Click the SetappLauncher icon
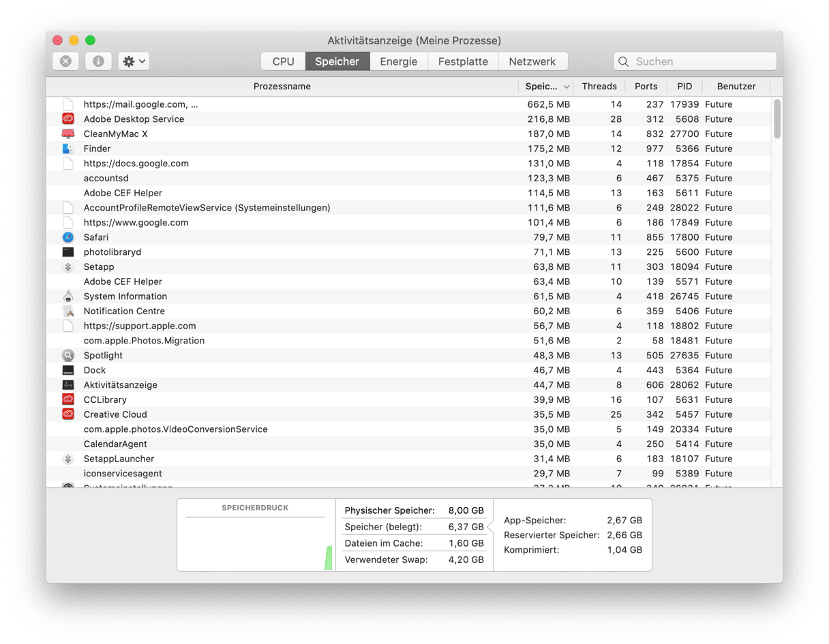This screenshot has width=829, height=644. click(68, 459)
